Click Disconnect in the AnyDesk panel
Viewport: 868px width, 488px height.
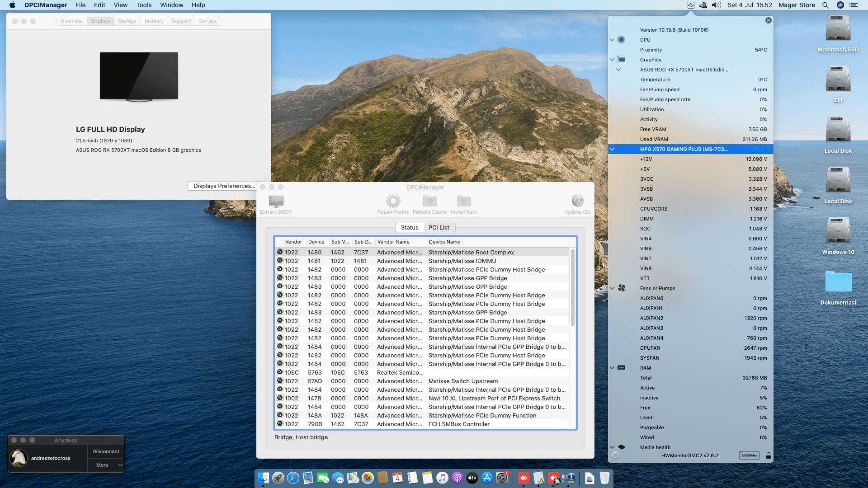[106, 451]
